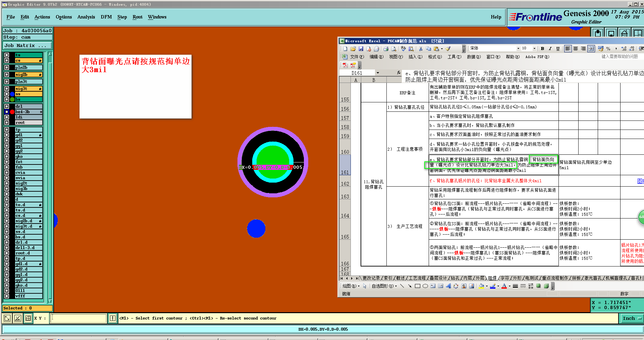The width and height of the screenshot is (644, 340).
Task: Click the Select Objects pointer icon
Action: coord(365,286)
